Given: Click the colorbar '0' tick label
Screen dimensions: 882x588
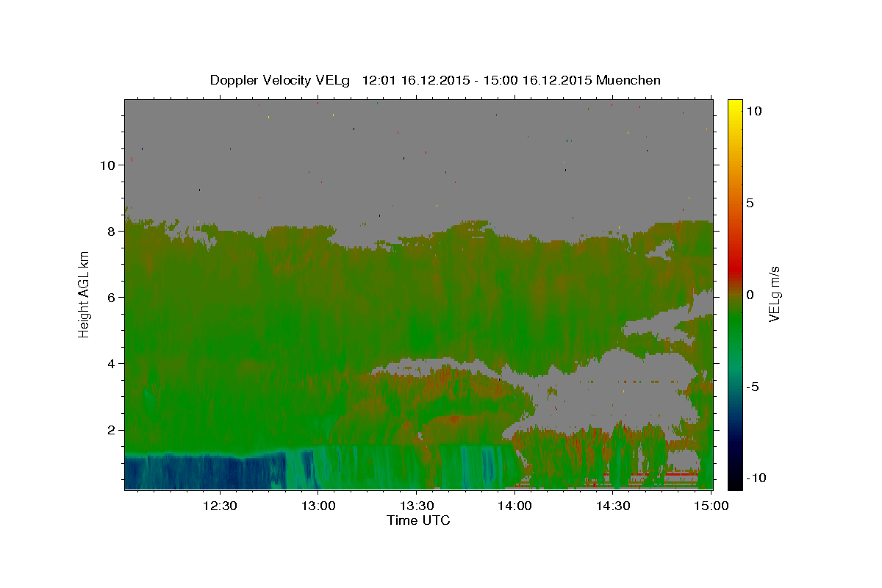Looking at the screenshot, I should [750, 295].
